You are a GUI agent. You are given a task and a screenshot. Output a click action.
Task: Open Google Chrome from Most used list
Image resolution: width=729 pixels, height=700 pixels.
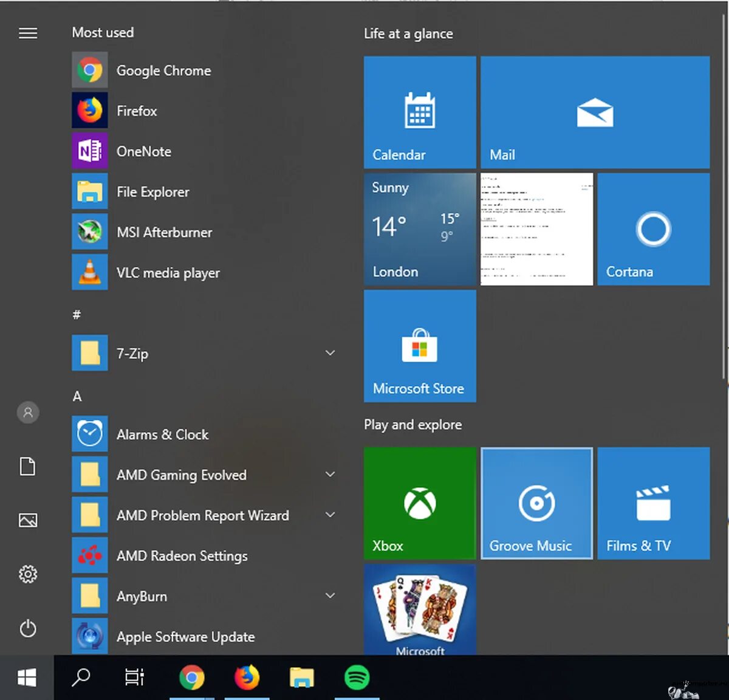[x=204, y=70]
